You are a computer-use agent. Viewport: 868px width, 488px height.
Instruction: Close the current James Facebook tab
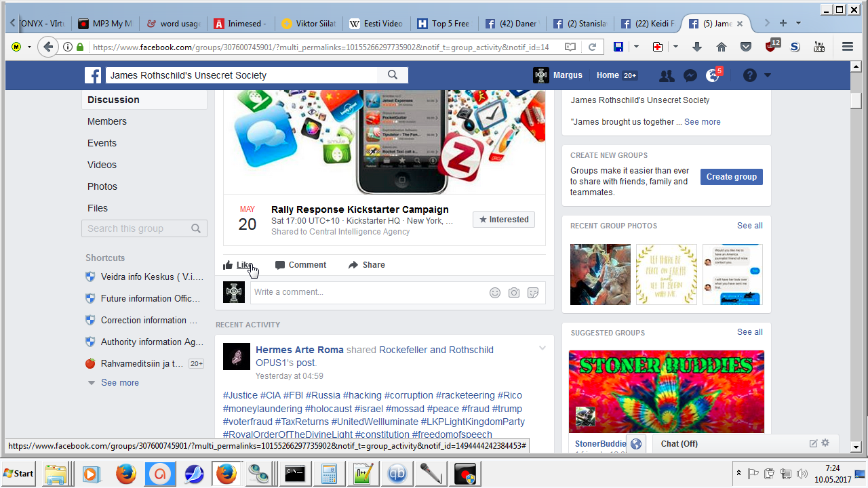coord(740,24)
